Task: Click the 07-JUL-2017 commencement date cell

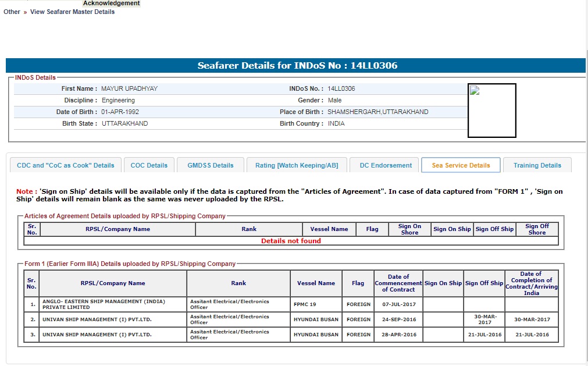Action: point(398,304)
